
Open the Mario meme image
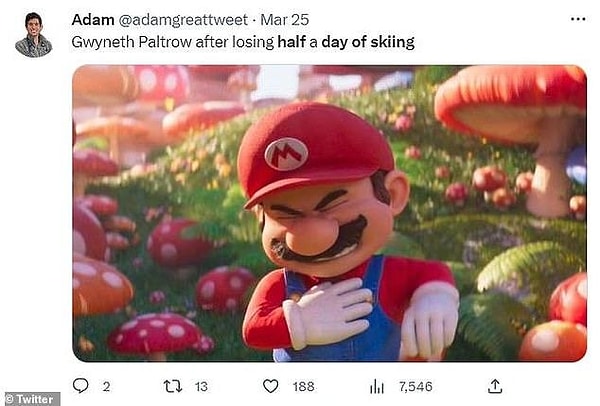(x=329, y=212)
